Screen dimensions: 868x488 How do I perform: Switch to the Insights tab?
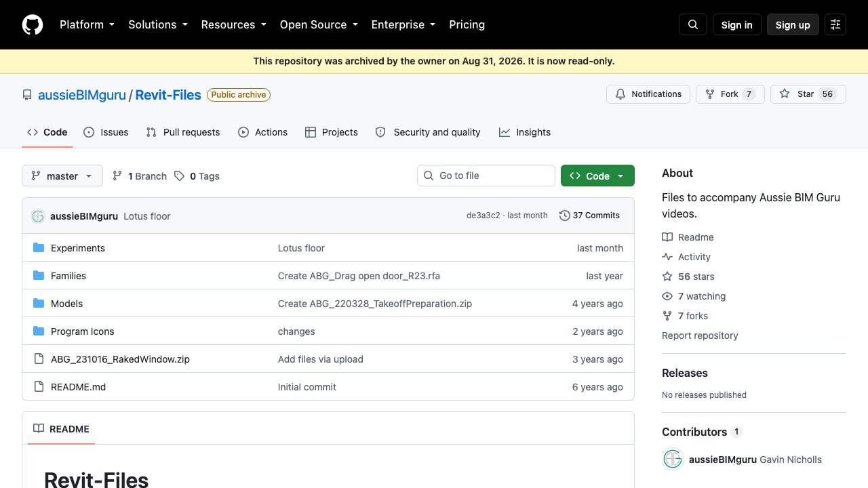(x=525, y=132)
